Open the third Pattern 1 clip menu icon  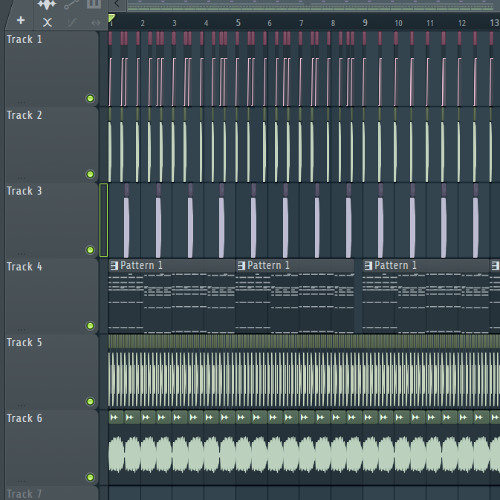pyautogui.click(x=368, y=266)
